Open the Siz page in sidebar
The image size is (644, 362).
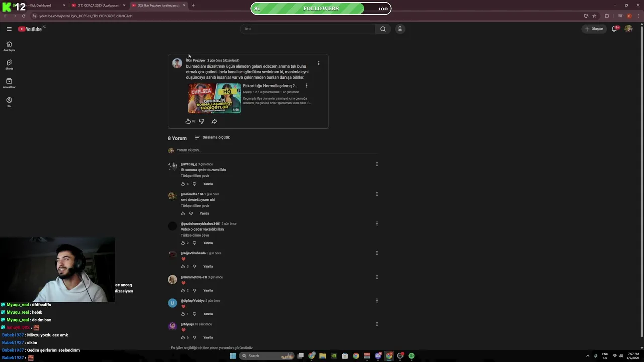coord(9,102)
